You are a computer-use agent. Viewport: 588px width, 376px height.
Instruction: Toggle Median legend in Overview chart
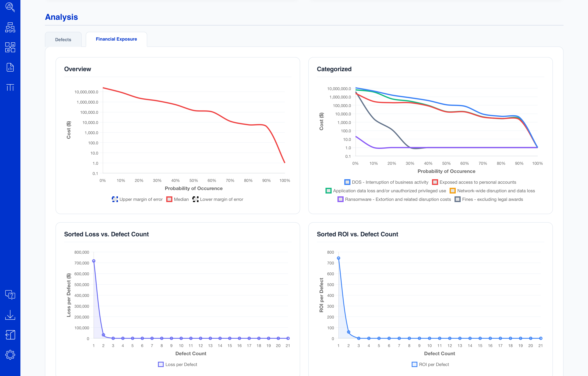pos(177,199)
